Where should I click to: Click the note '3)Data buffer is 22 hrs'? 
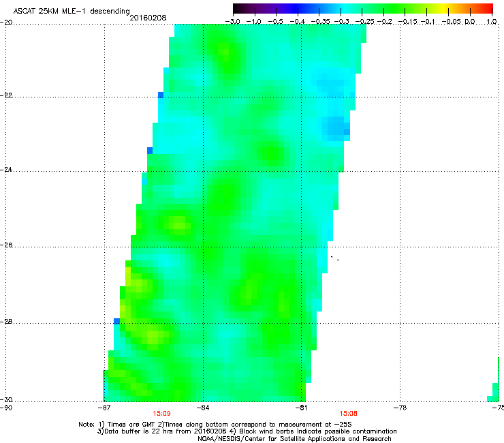[247, 431]
